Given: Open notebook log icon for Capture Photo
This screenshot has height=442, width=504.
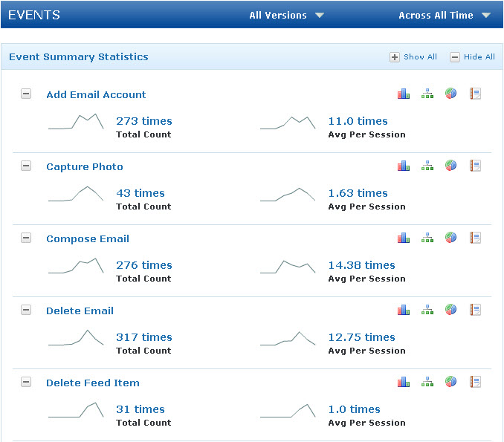Looking at the screenshot, I should tap(476, 166).
